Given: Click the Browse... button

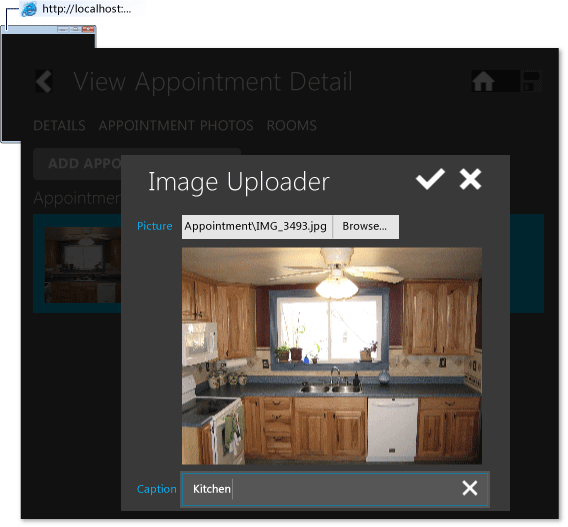Looking at the screenshot, I should pos(366,227).
